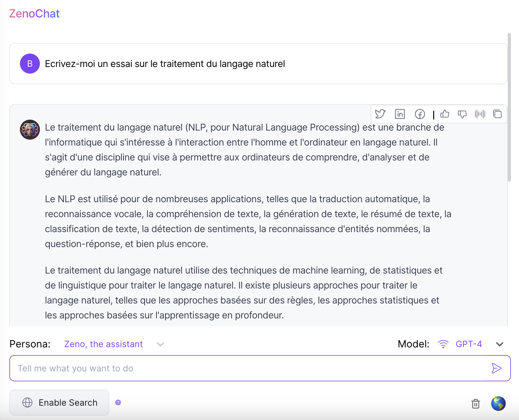Send the message with the arrow icon
The width and height of the screenshot is (519, 420).
pyautogui.click(x=496, y=368)
